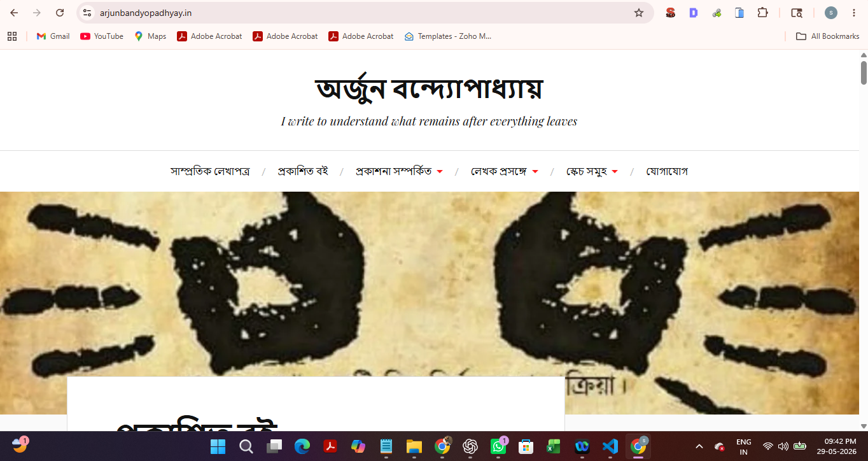868x461 pixels.
Task: Click the scrollbar down arrow
Action: 864,425
